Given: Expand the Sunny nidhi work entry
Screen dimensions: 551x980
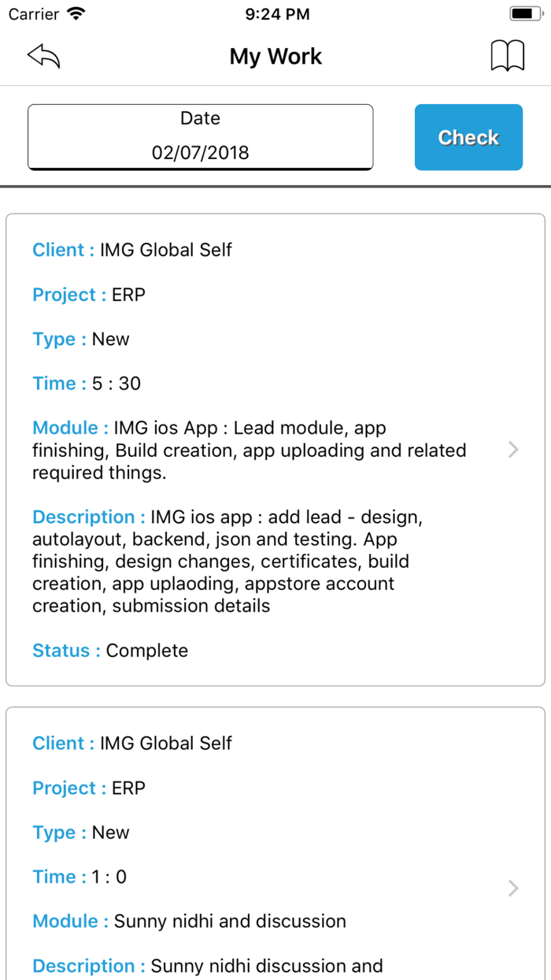Looking at the screenshot, I should point(513,888).
